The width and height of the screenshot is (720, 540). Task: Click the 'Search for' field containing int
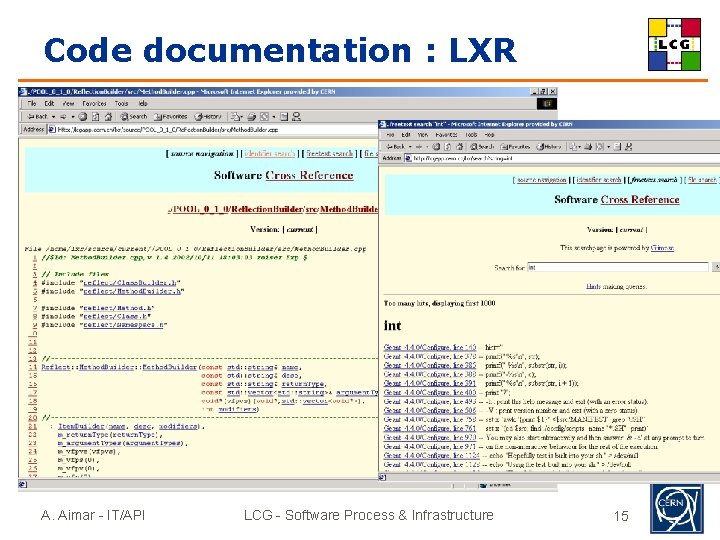(618, 267)
